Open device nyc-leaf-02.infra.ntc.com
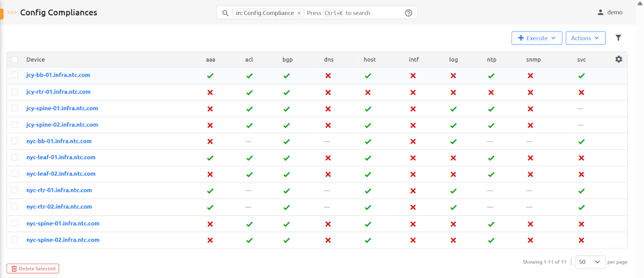The height and width of the screenshot is (278, 644). (x=61, y=174)
